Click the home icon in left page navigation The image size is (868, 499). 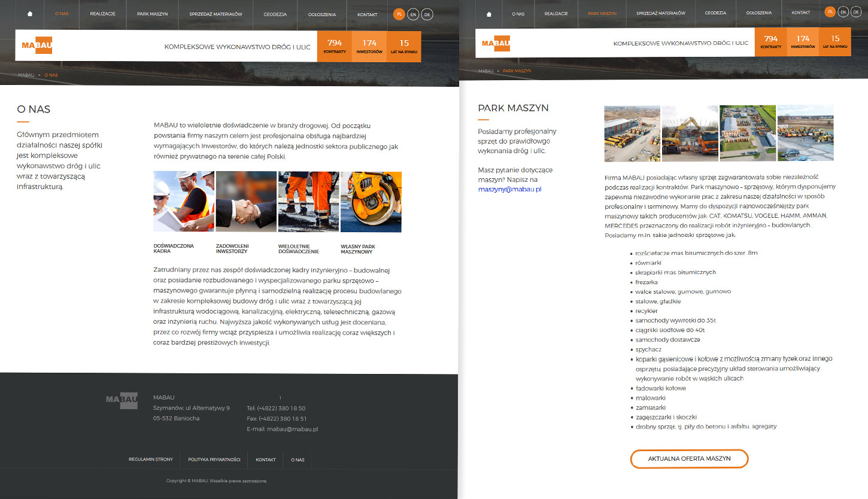pos(30,13)
